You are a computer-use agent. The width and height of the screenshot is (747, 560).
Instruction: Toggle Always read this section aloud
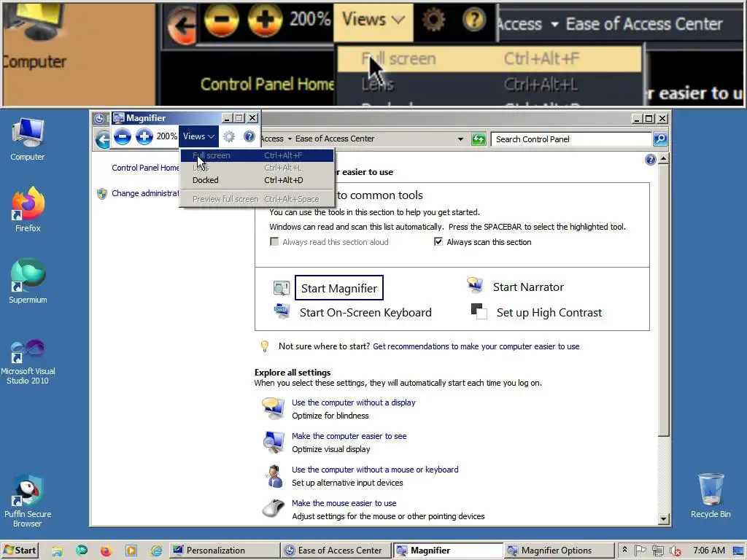coord(274,242)
